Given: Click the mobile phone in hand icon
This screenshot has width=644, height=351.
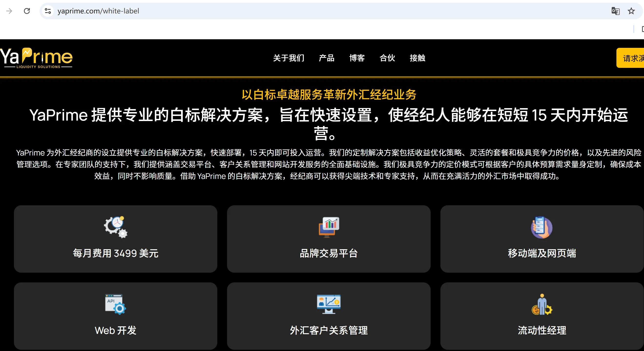Looking at the screenshot, I should click(541, 227).
